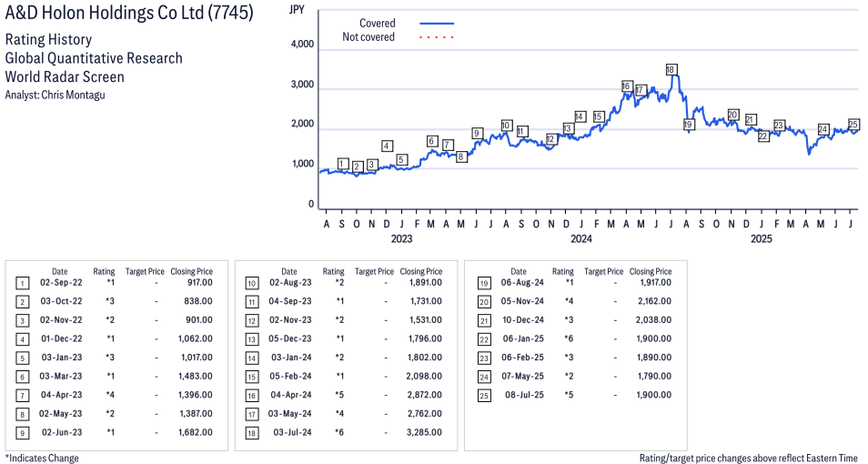Screen dimensions: 868x464
Task: Click the closing price 838.00
Action: point(198,301)
